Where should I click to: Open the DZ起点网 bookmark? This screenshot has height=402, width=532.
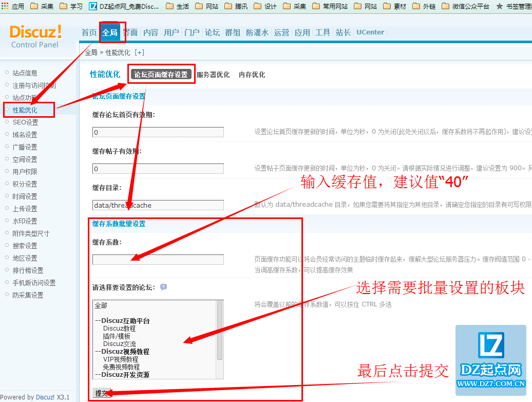[124, 6]
